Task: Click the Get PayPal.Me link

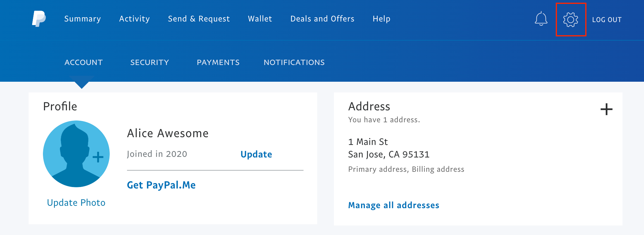Action: [x=161, y=185]
